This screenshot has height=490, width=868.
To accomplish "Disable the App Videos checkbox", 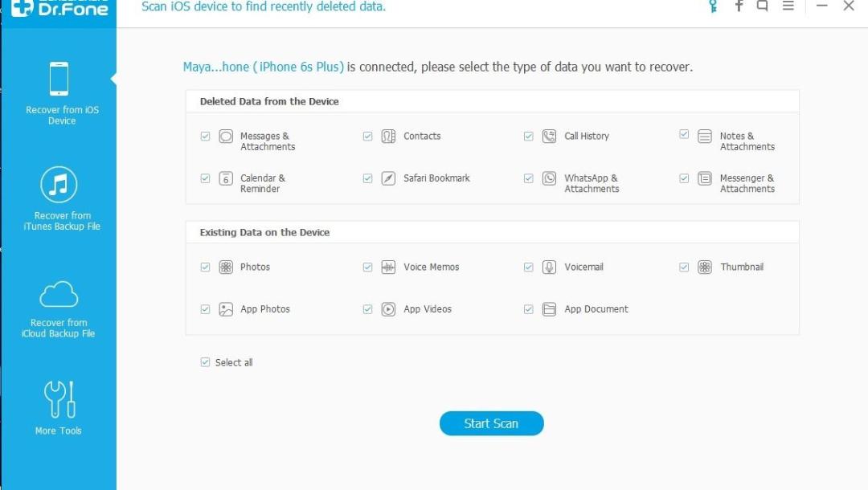I will [367, 309].
